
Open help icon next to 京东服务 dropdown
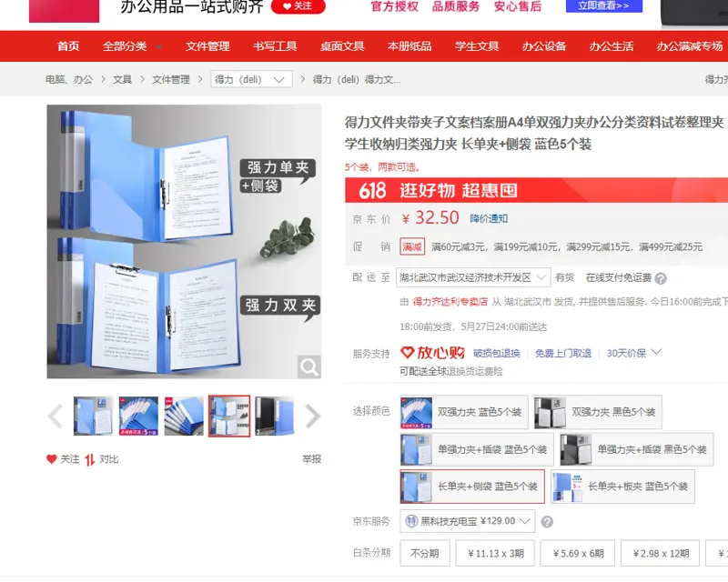(548, 522)
